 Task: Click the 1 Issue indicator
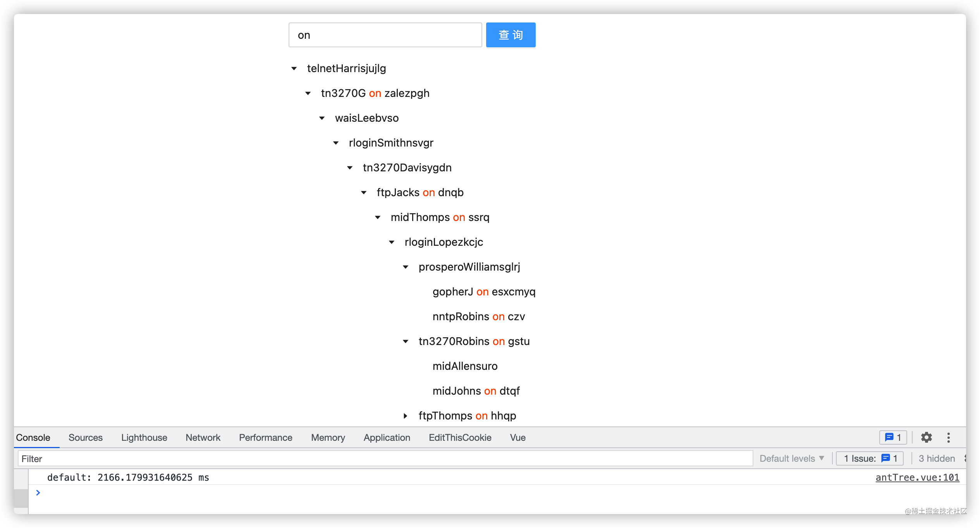point(870,458)
